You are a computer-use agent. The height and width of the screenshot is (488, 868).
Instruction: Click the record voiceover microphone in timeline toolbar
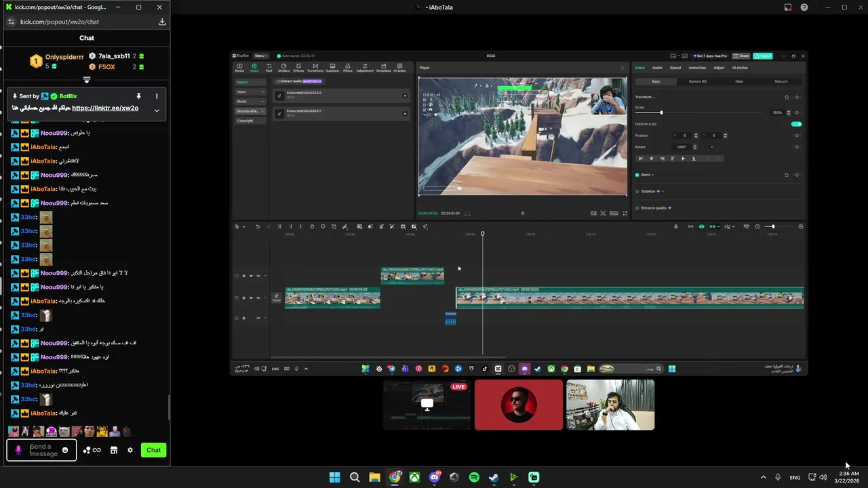675,226
